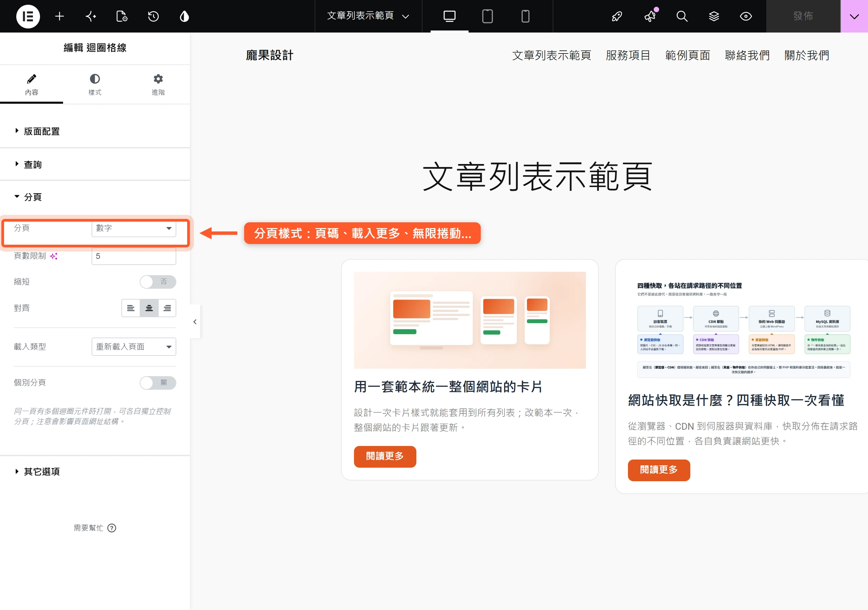The width and height of the screenshot is (868, 610).
Task: Open 關於我們 nav menu item
Action: (x=807, y=56)
